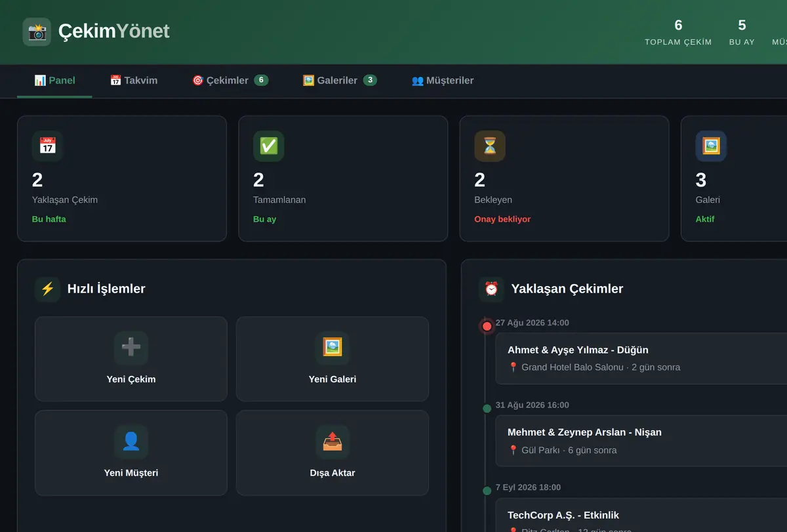Click the ÇekimYönet camera logo icon
This screenshot has width=787, height=532.
(37, 31)
